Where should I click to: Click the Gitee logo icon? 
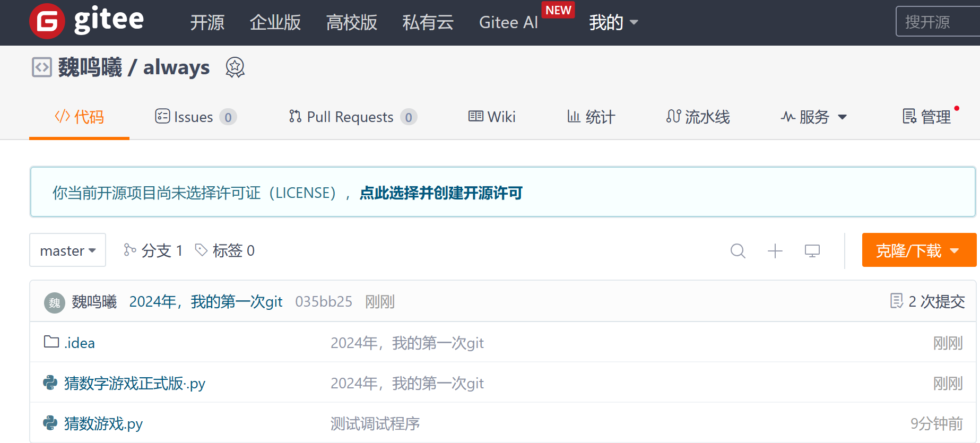pyautogui.click(x=47, y=21)
